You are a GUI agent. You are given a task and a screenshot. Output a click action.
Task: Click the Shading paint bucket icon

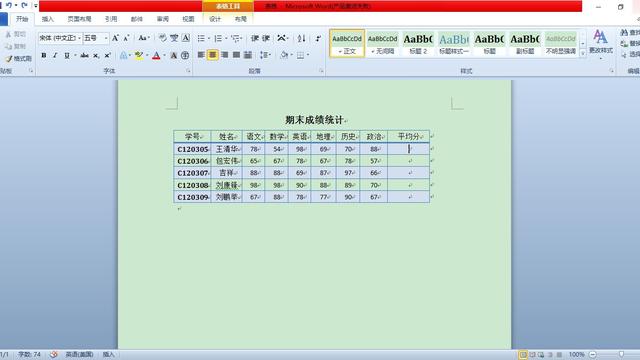point(284,55)
